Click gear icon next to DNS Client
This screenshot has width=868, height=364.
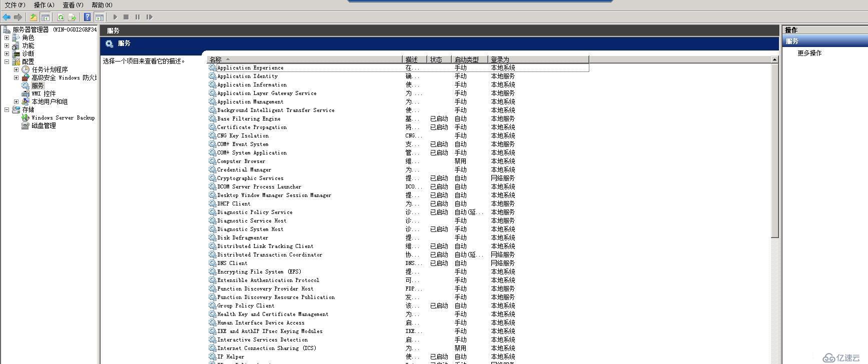click(212, 263)
